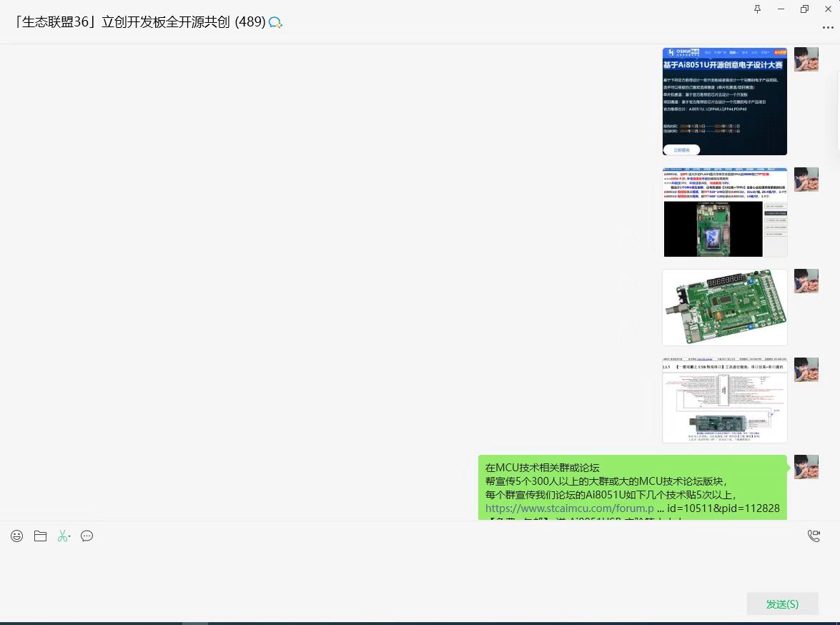
Task: Click avatar beside the green board photo
Action: coord(806,281)
